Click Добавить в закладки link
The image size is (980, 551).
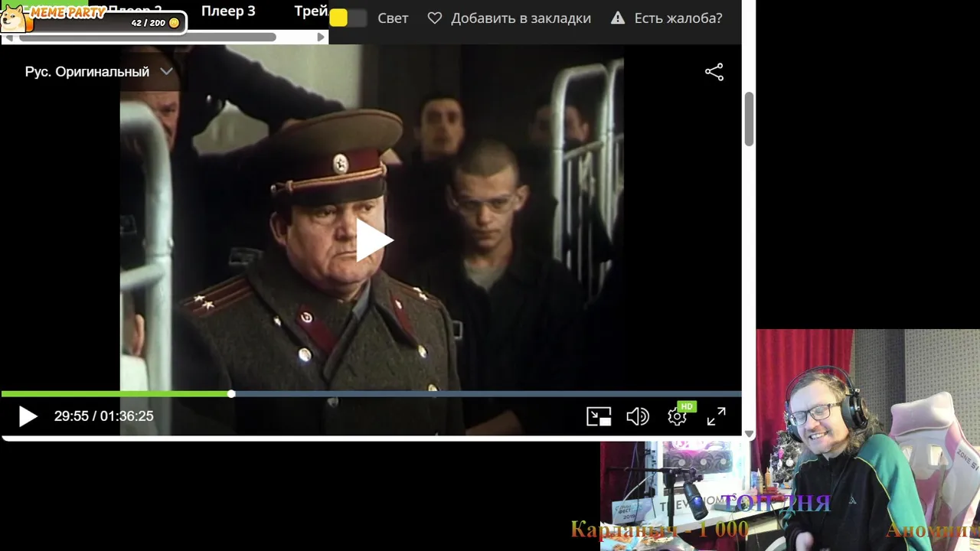(x=521, y=18)
